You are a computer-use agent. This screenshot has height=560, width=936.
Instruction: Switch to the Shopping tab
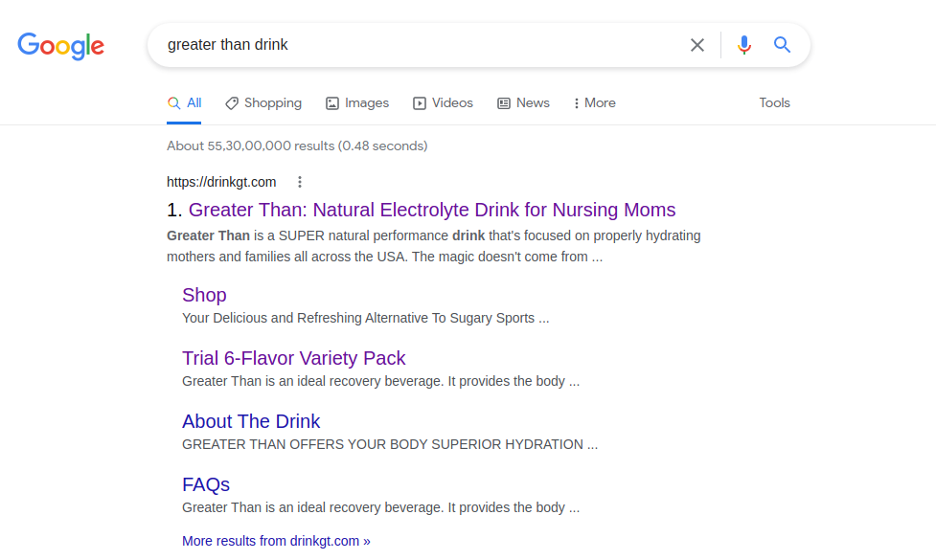263,103
